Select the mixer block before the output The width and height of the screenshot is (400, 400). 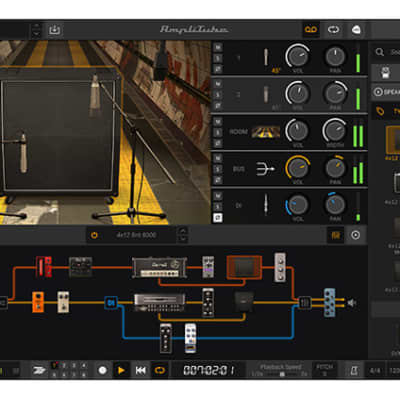304,303
